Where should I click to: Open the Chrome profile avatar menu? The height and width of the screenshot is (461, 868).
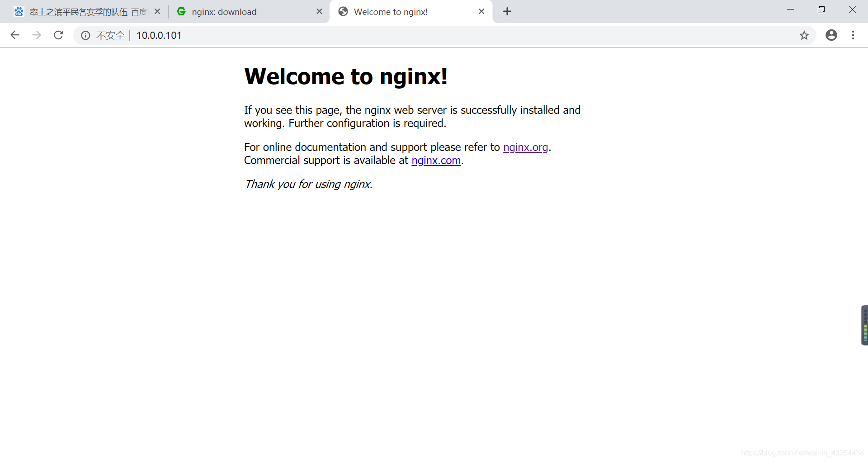click(831, 35)
